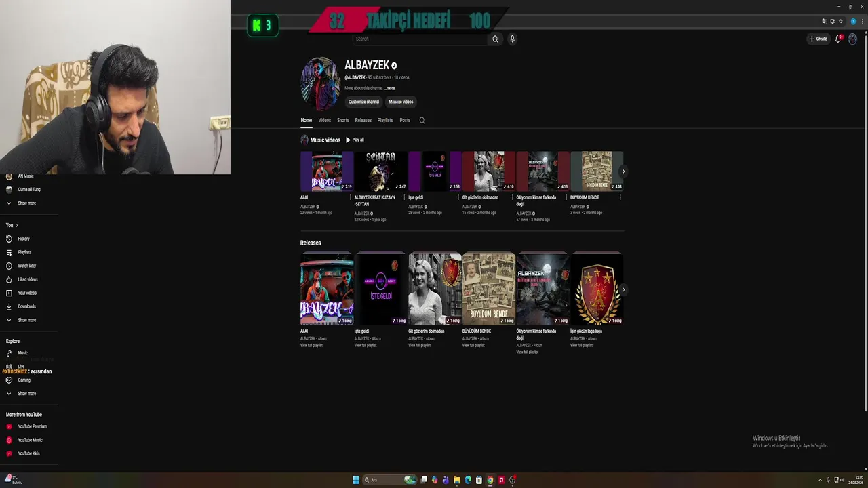
Task: Click the search magnifier button
Action: tap(495, 39)
